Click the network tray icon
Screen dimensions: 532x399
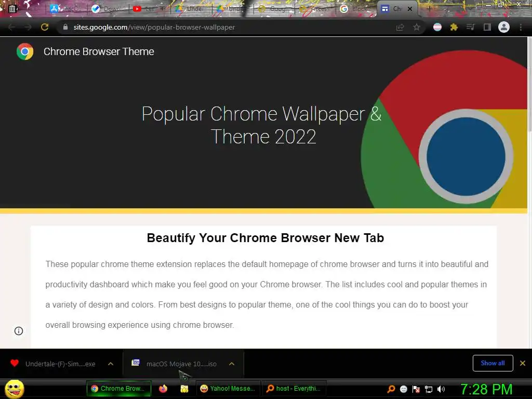point(429,389)
